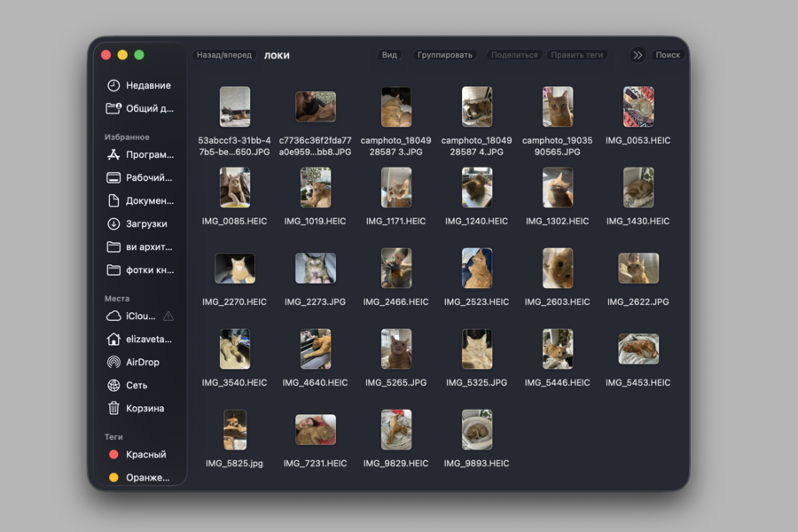The width and height of the screenshot is (798, 532).
Task: Select the AirDrop icon in sidebar
Action: [113, 362]
